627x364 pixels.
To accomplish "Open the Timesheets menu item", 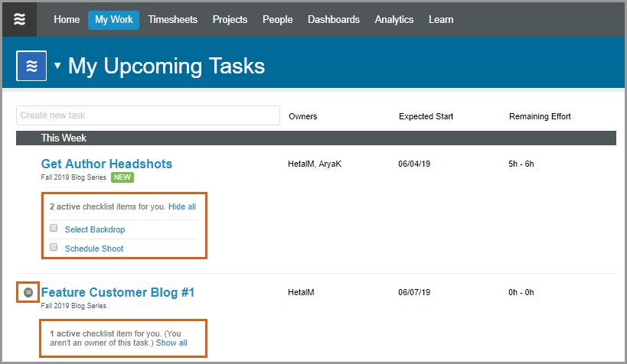I will tap(172, 20).
